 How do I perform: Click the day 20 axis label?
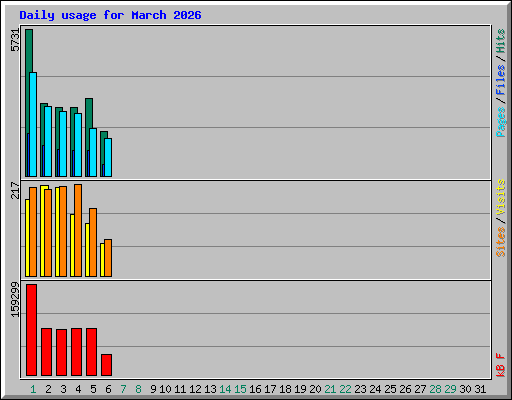coord(315,389)
